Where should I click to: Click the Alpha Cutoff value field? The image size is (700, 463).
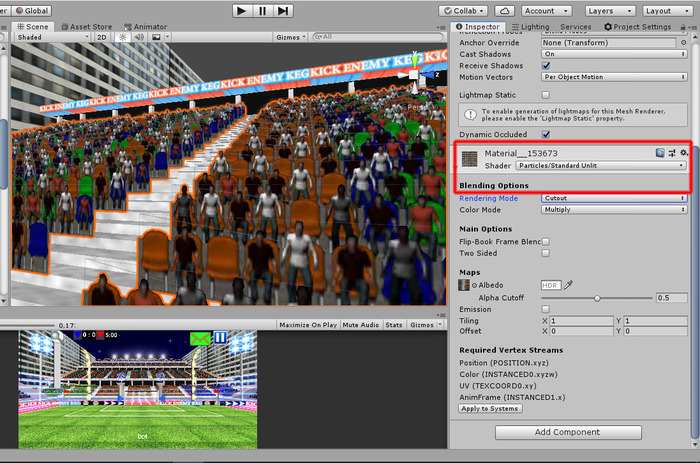pyautogui.click(x=671, y=298)
